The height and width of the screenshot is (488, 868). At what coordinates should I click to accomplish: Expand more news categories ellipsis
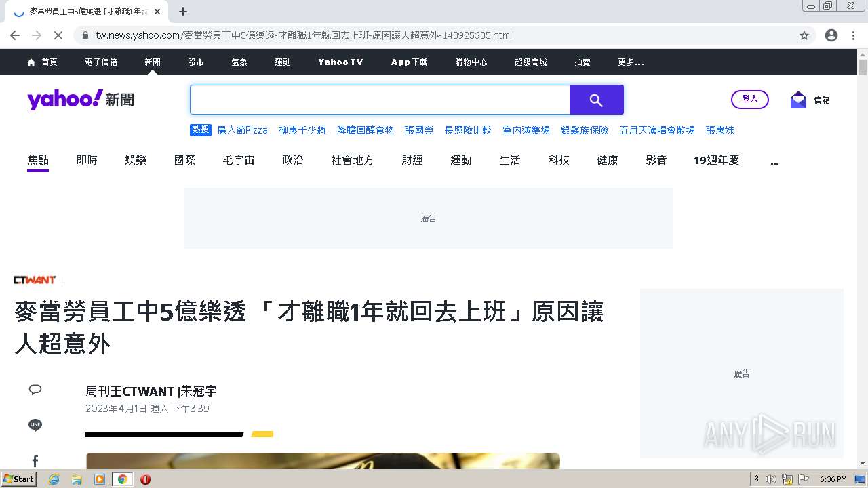click(x=774, y=162)
